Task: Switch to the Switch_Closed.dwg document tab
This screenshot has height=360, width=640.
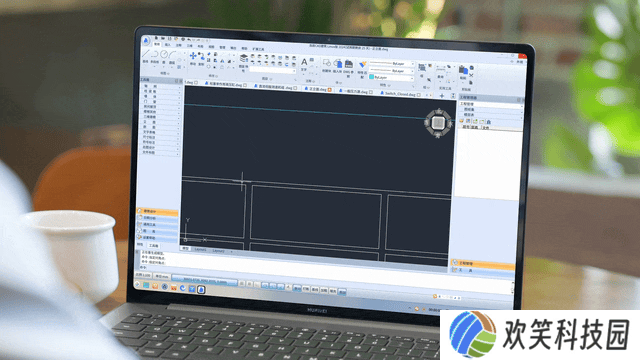Action: (x=400, y=94)
